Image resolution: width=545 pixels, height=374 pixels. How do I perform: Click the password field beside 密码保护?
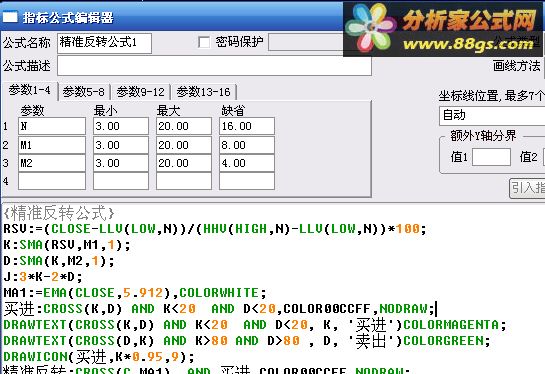coord(306,42)
